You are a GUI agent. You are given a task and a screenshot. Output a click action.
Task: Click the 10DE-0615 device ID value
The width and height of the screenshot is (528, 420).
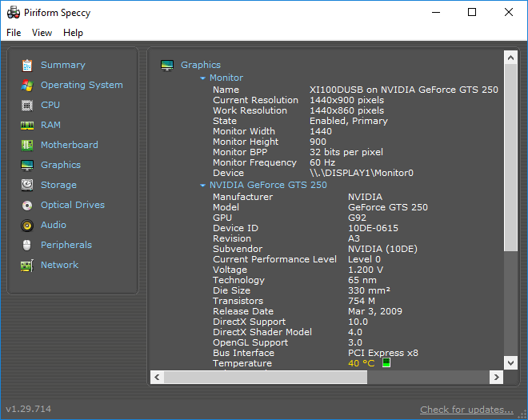coord(373,228)
